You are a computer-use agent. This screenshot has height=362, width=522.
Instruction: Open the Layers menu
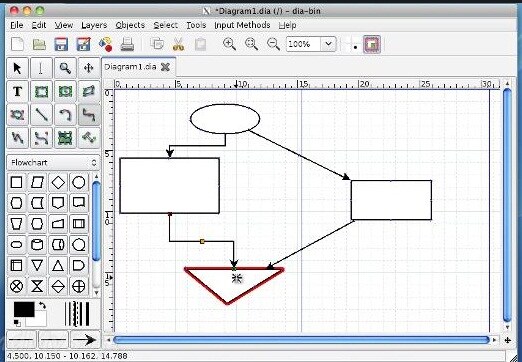pos(94,25)
